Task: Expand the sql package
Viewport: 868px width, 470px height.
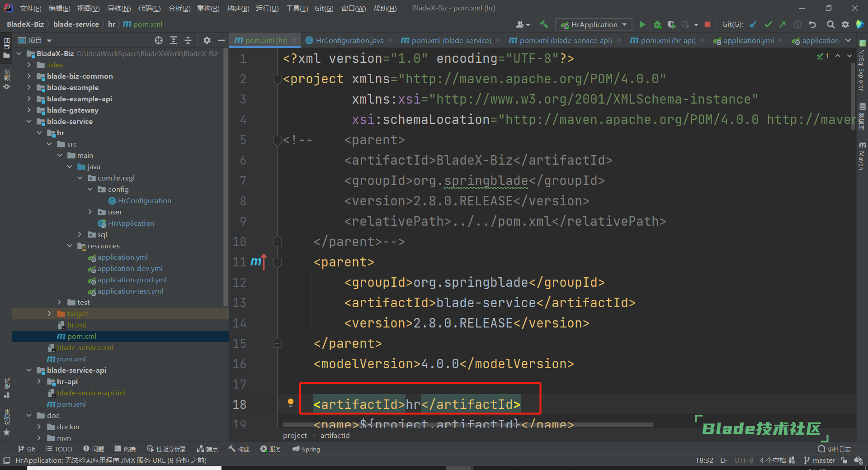Action: click(80, 234)
